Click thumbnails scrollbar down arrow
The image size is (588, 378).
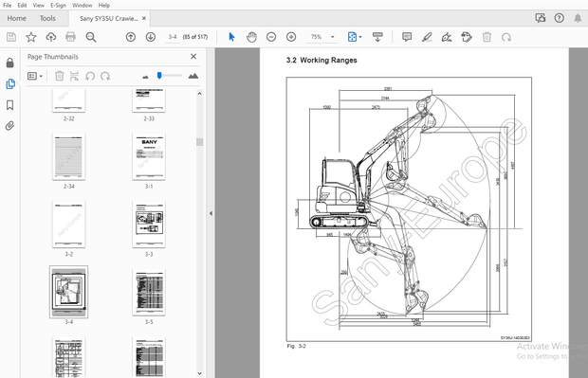pyautogui.click(x=199, y=373)
